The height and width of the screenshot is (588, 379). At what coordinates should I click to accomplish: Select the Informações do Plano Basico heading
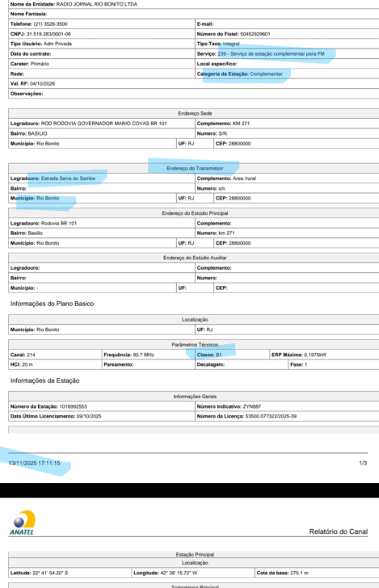(x=53, y=304)
